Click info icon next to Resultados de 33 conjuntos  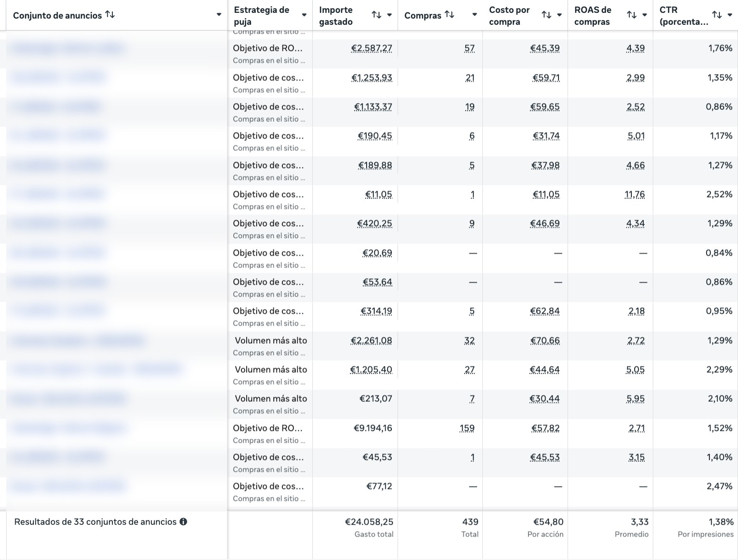tap(183, 522)
